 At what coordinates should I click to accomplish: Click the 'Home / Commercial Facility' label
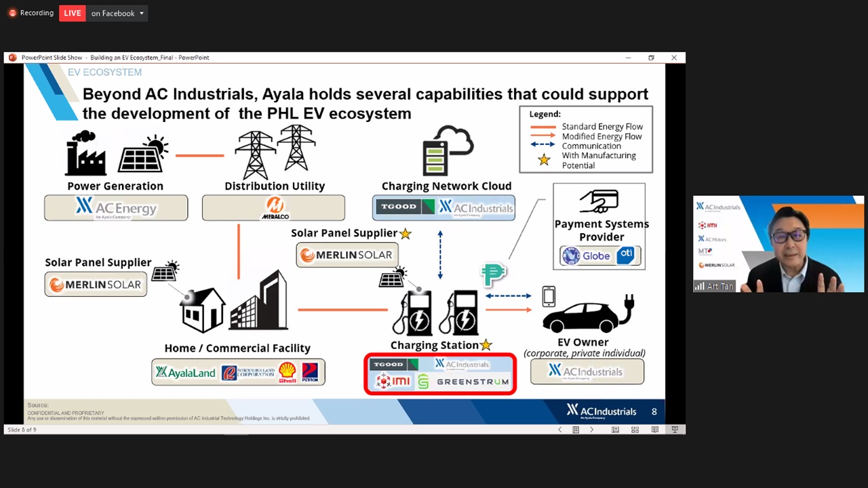[x=237, y=348]
